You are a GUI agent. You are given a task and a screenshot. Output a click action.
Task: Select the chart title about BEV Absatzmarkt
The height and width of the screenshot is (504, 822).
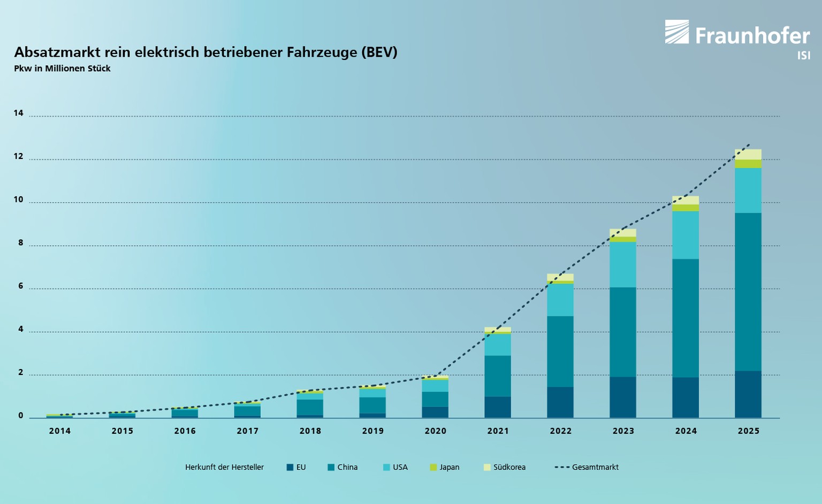205,52
